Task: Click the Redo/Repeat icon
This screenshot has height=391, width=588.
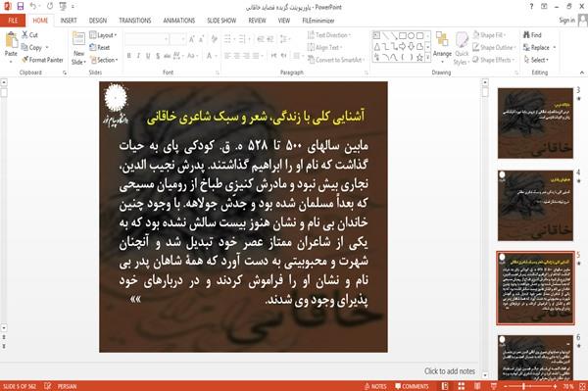Action: click(x=50, y=7)
